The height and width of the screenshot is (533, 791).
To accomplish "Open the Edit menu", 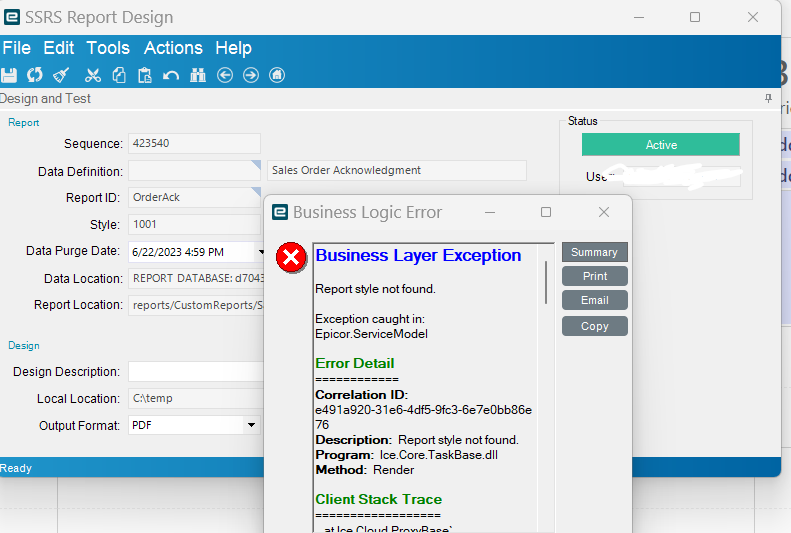I will click(59, 48).
